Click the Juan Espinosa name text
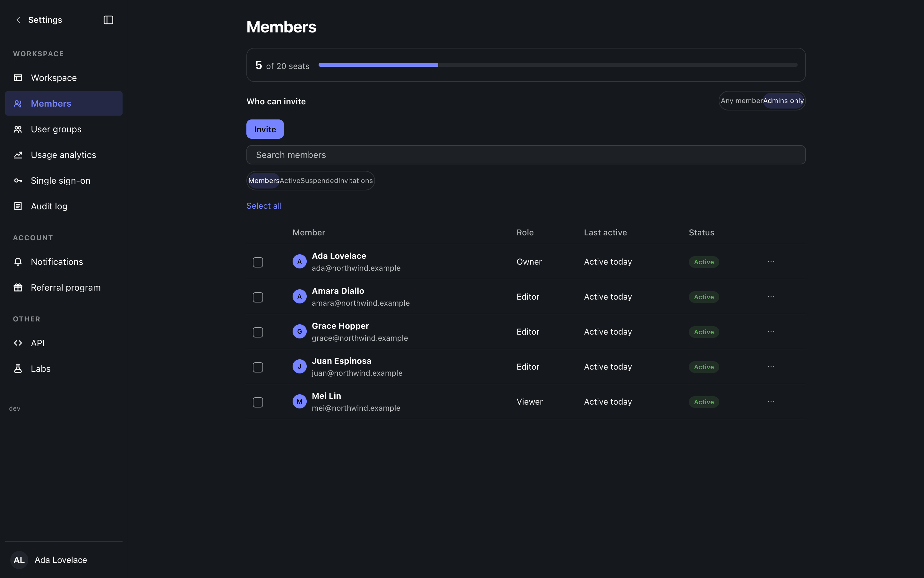Screen dimensions: 924x578 (341, 361)
